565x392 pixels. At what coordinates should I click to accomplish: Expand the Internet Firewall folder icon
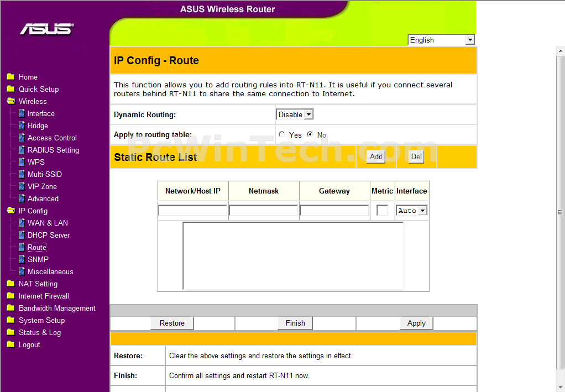(11, 296)
